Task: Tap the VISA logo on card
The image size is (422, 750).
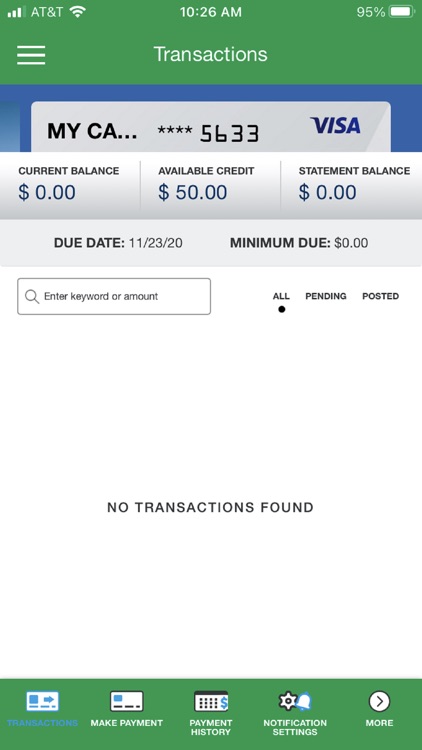Action: point(335,126)
